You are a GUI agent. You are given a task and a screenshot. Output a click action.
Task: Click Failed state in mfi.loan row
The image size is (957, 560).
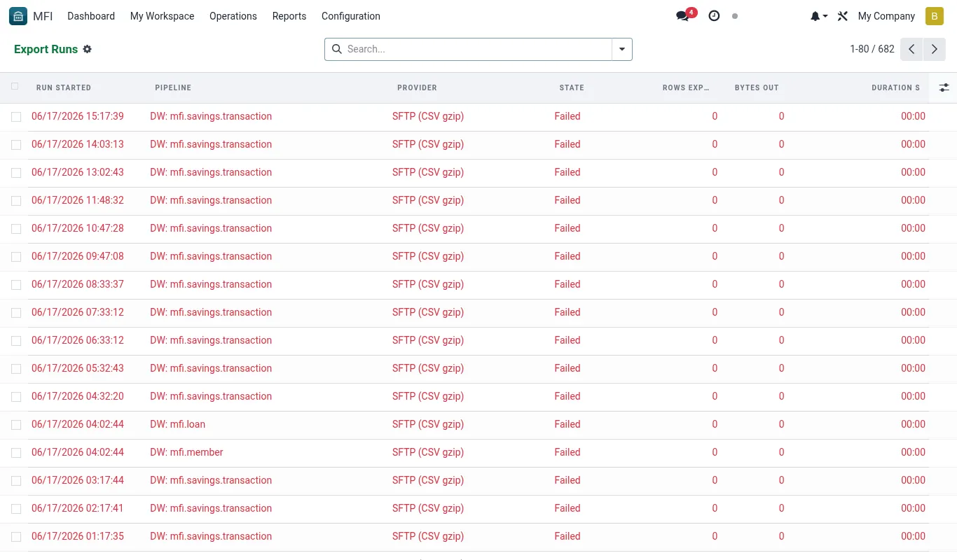pos(567,424)
